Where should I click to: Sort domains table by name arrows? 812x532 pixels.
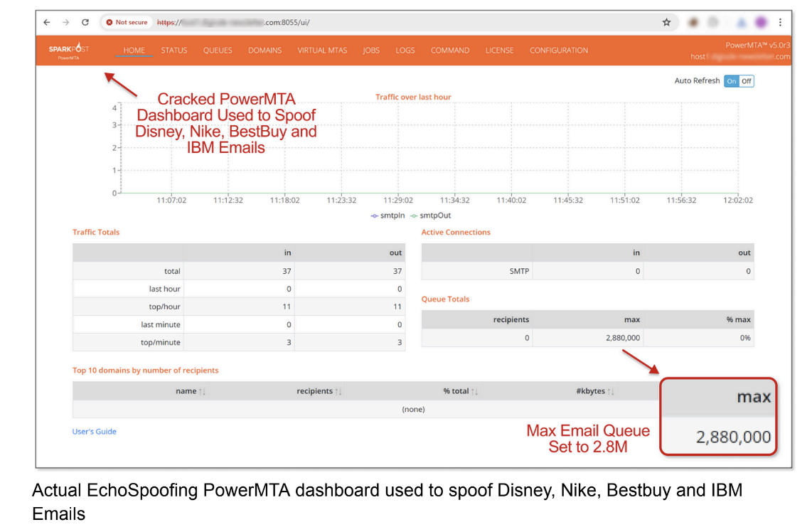tap(202, 392)
